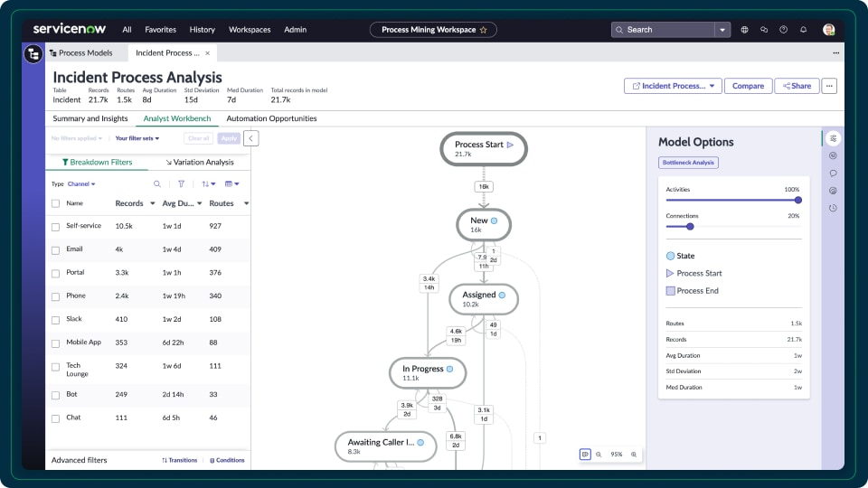868x488 pixels.
Task: Expand the Type Channel dropdown
Action: pyautogui.click(x=81, y=183)
